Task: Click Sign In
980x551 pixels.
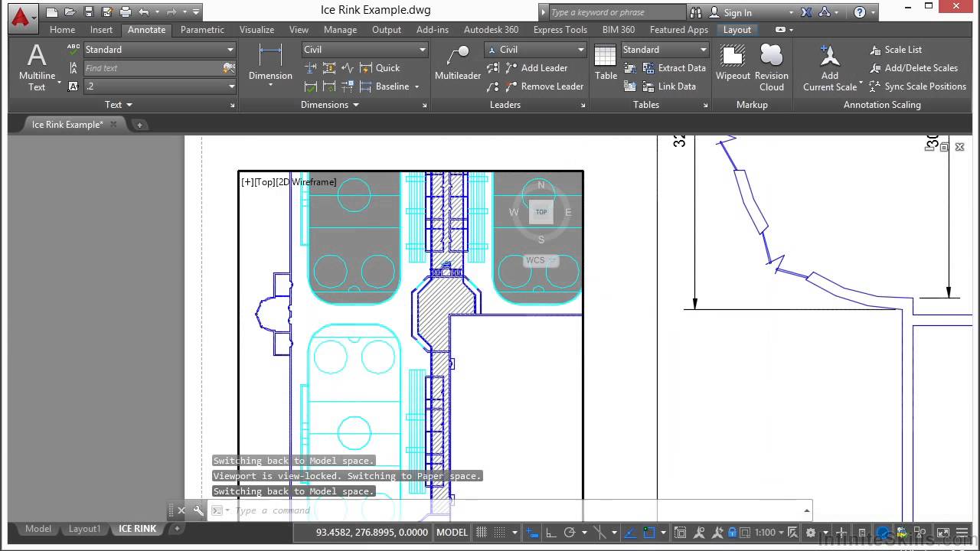Action: [x=730, y=12]
